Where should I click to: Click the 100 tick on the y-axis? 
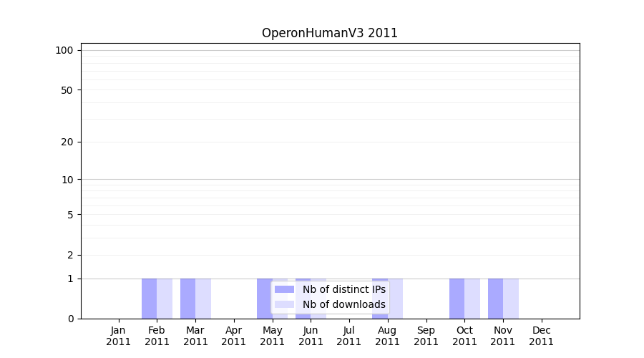64,50
